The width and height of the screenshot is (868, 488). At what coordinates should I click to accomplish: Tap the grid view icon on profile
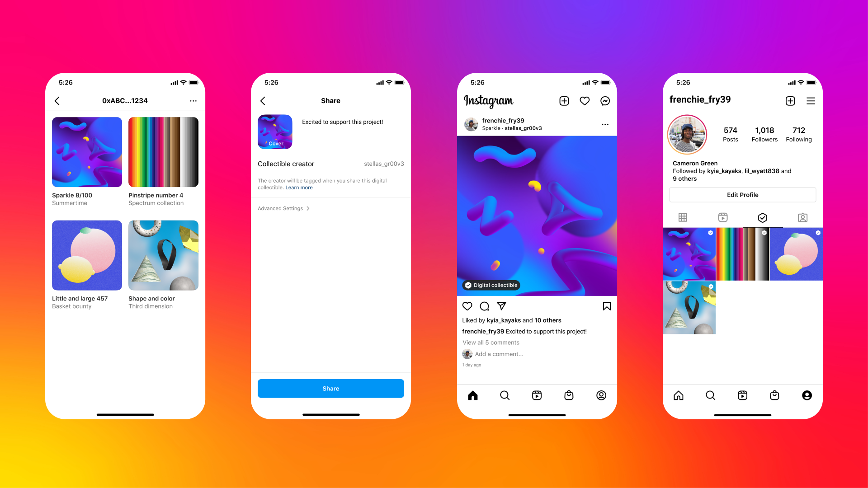[x=683, y=217]
